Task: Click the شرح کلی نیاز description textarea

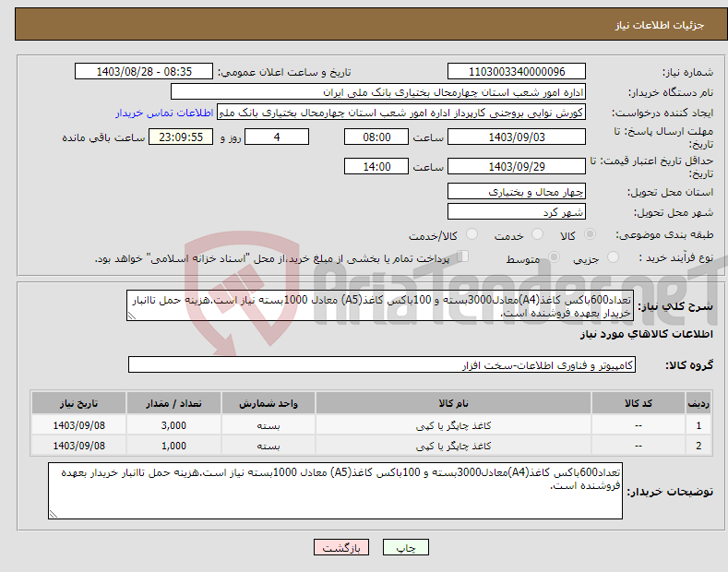Action: pyautogui.click(x=380, y=305)
